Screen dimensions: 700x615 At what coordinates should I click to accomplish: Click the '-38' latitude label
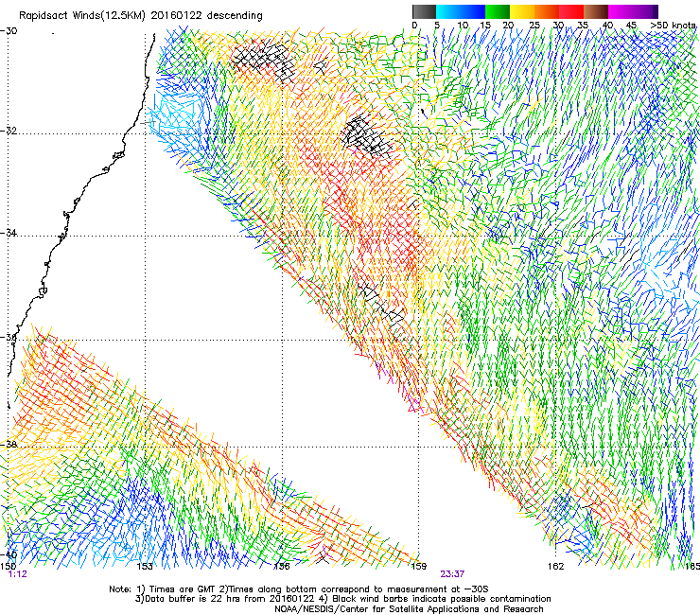coord(9,445)
